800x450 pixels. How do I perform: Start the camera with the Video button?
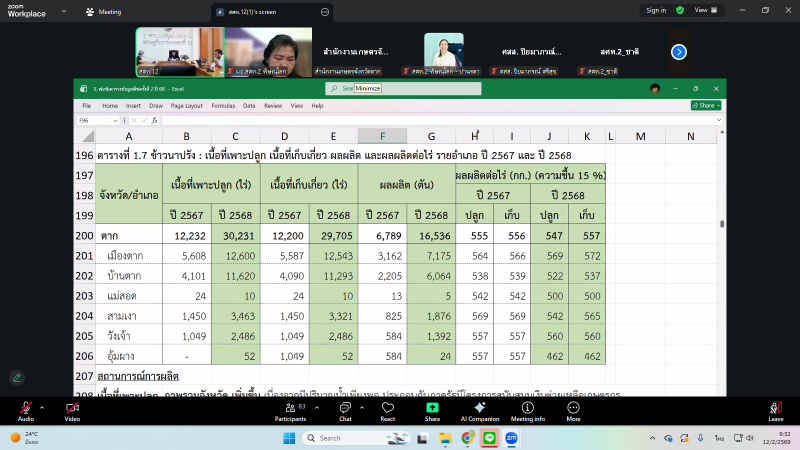coord(73,408)
